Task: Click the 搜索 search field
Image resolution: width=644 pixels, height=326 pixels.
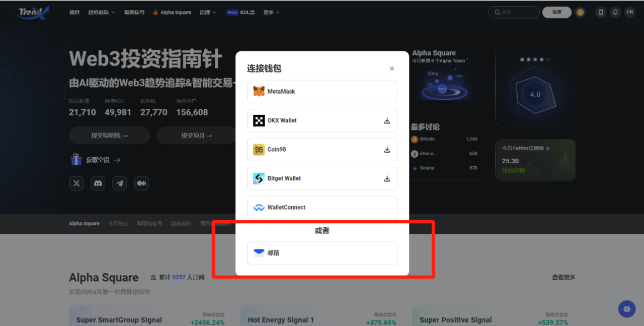Action: point(514,12)
